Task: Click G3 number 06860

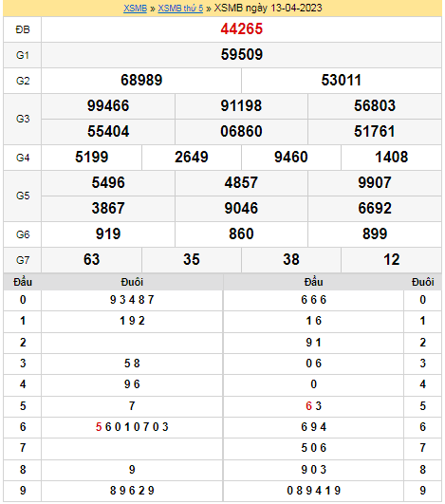Action: click(x=241, y=132)
